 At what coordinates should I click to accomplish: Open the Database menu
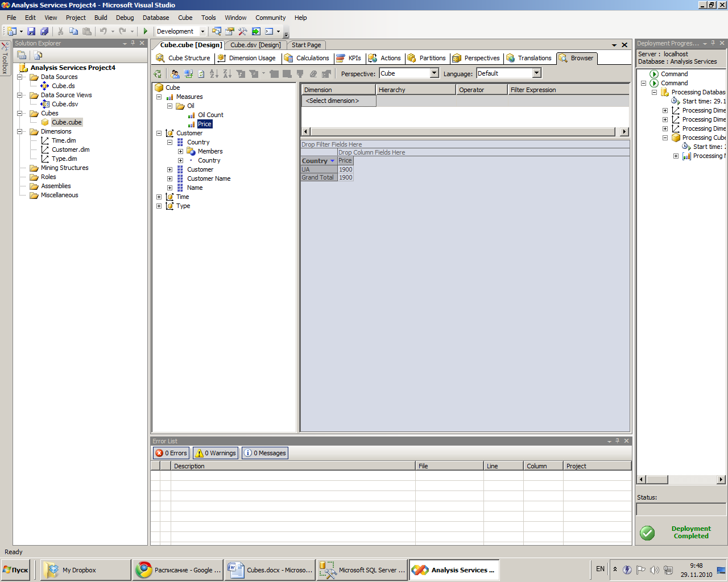tap(156, 18)
